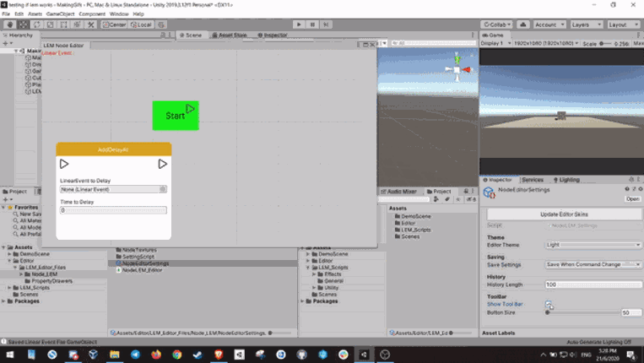The height and width of the screenshot is (363, 644).
Task: Open the Component menu
Action: 92,14
